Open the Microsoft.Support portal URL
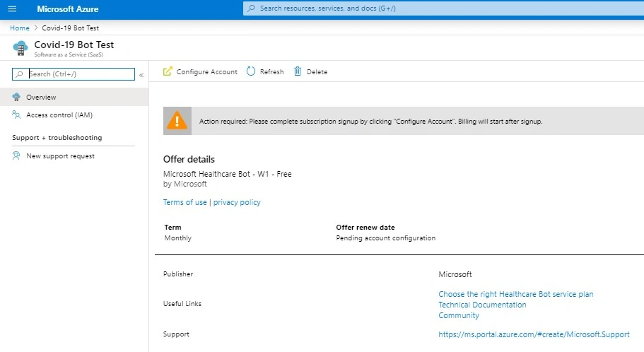Screen dimensions: 644x352 (534, 334)
